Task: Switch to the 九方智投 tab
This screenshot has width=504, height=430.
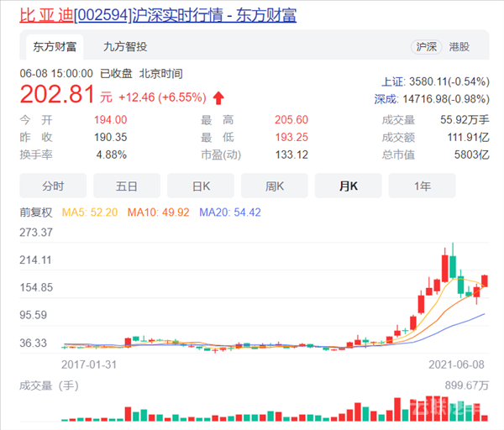Action: tap(125, 47)
